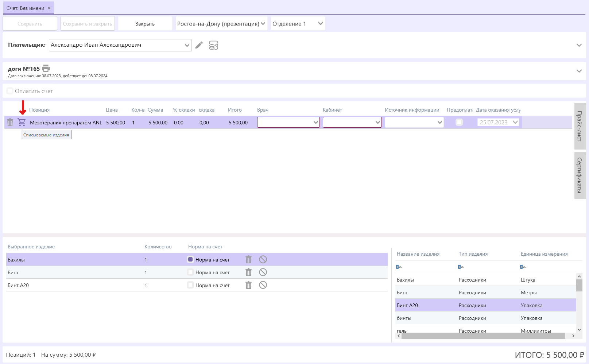The image size is (589, 364).
Task: Click the Закрыть button
Action: 145,24
